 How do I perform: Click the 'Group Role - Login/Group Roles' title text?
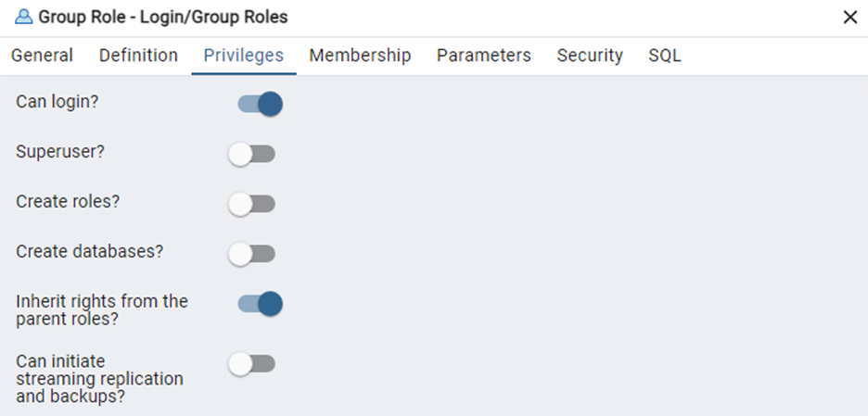(x=162, y=17)
